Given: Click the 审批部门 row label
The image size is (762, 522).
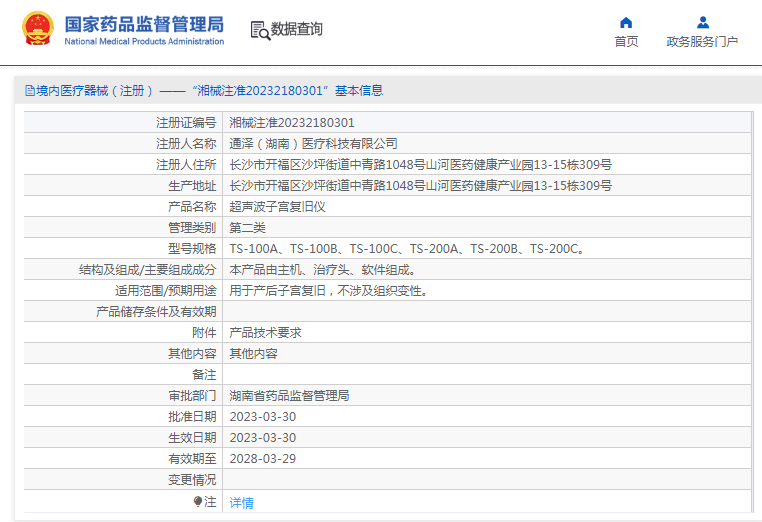Looking at the screenshot, I should 192,396.
